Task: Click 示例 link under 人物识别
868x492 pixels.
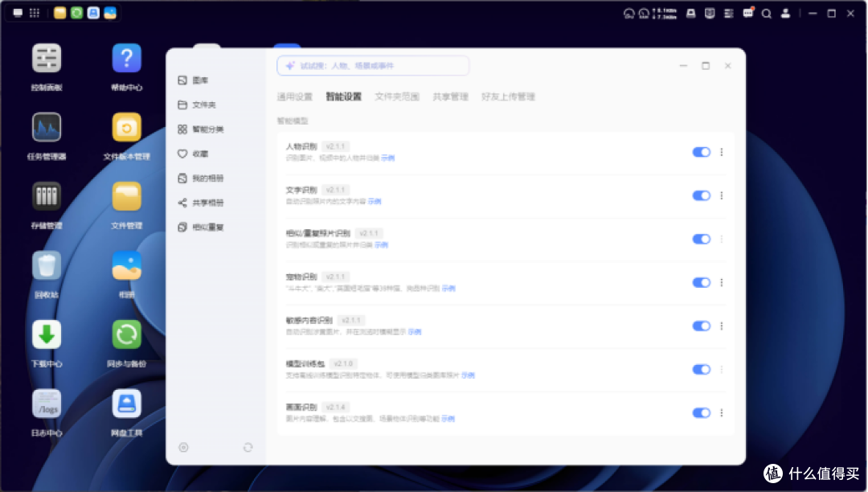Action: [x=388, y=158]
